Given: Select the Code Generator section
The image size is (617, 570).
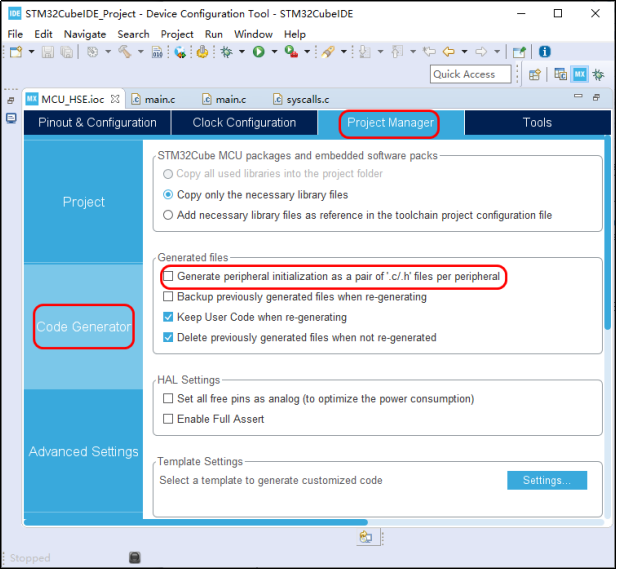Looking at the screenshot, I should [x=83, y=327].
